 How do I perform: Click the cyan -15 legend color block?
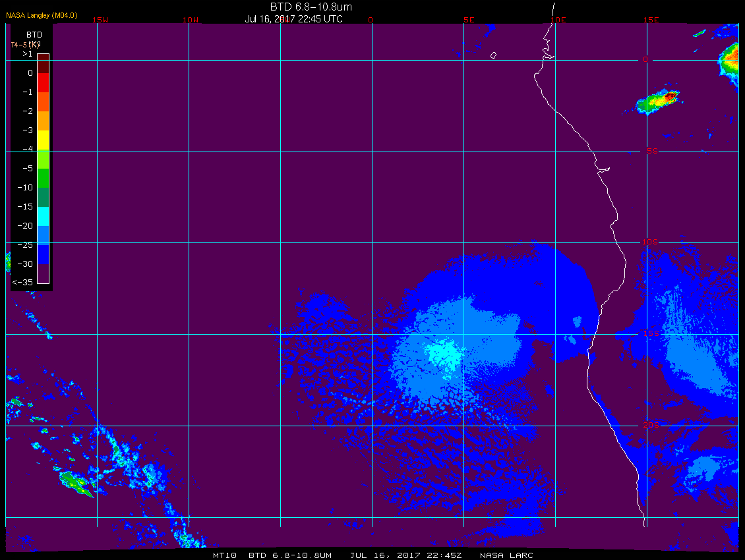pos(44,216)
